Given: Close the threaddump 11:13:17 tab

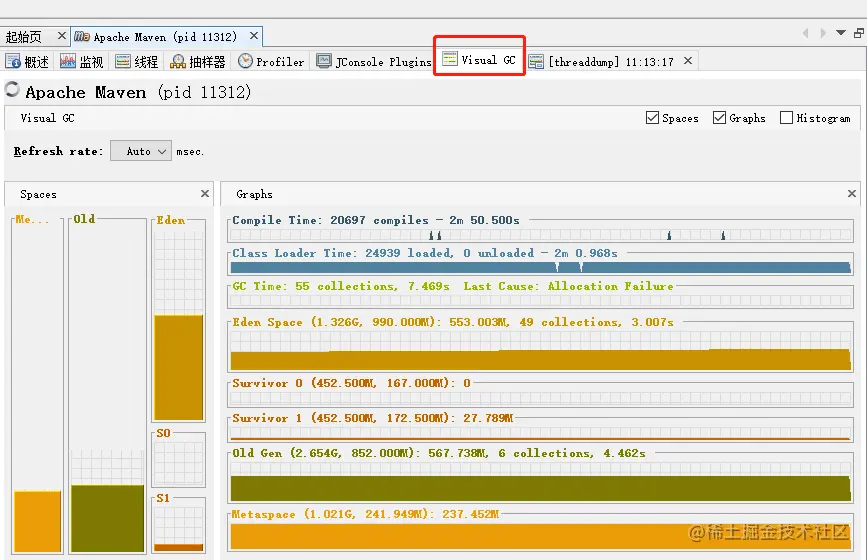Looking at the screenshot, I should 688,60.
